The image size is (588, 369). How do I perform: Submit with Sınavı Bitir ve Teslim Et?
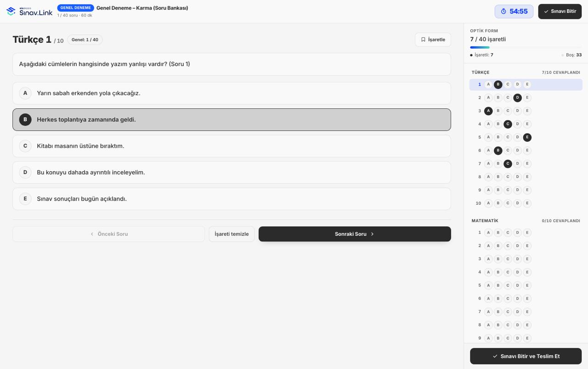[x=526, y=356]
